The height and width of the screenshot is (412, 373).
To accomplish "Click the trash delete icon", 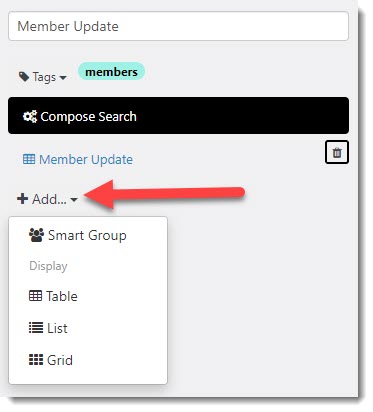I will [337, 152].
